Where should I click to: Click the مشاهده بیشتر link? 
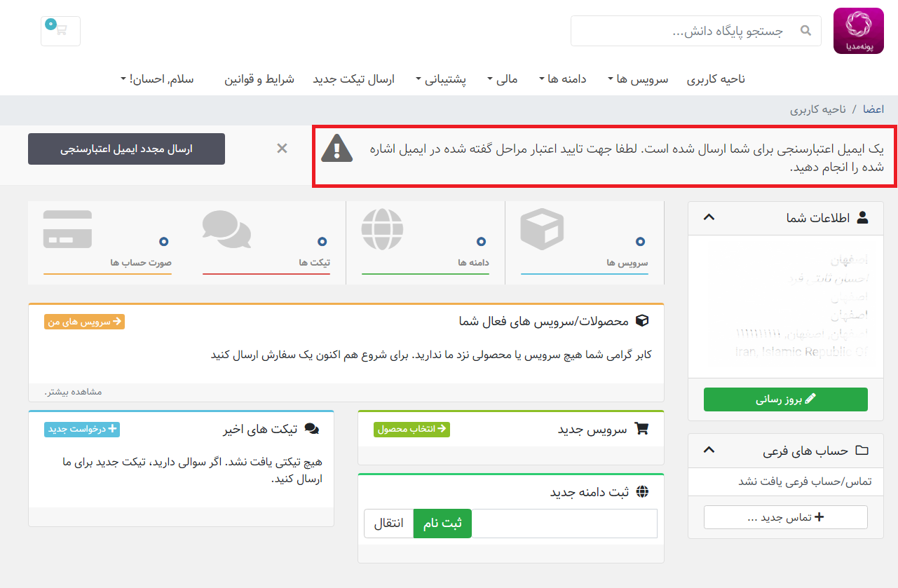(x=73, y=391)
